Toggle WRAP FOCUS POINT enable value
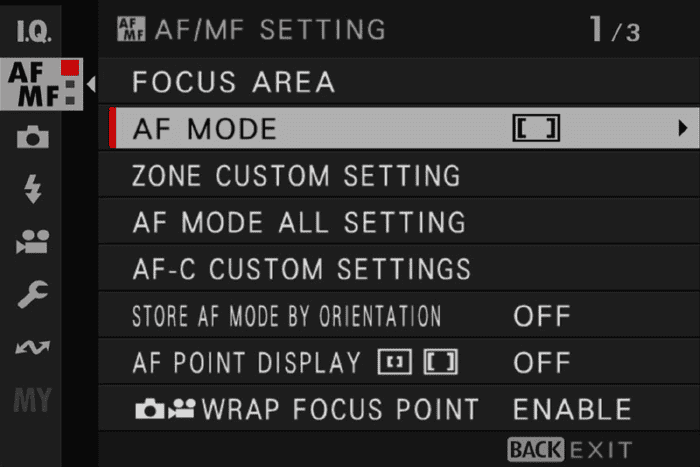The image size is (700, 467). click(x=572, y=409)
